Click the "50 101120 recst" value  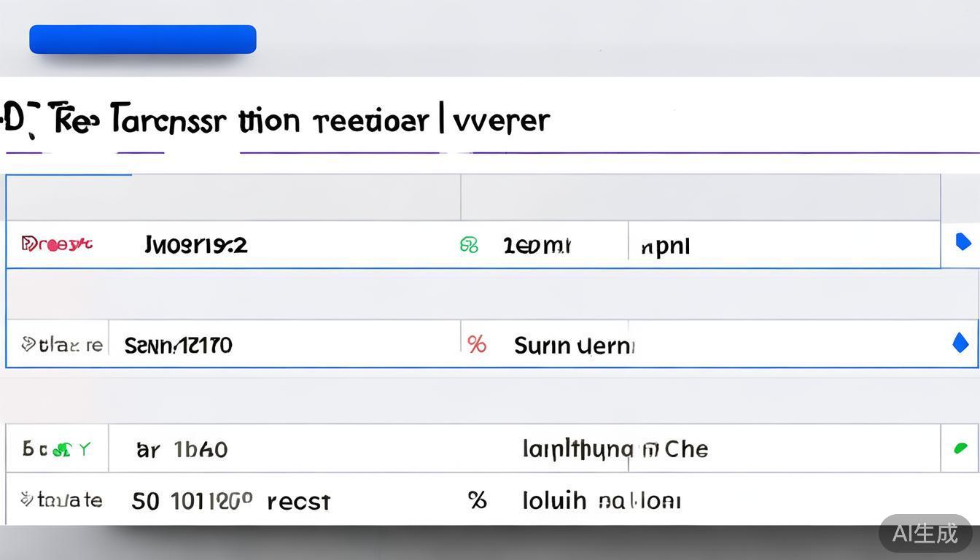tap(230, 501)
